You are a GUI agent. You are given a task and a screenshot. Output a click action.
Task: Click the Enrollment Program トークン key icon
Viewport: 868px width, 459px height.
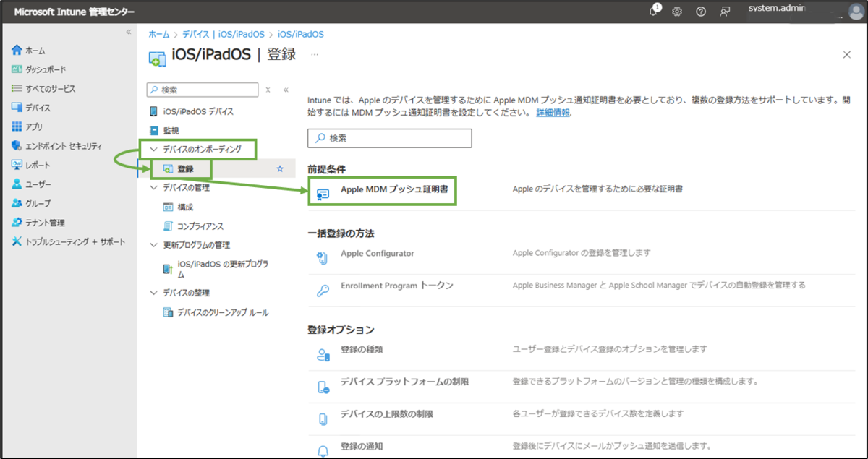pos(323,290)
